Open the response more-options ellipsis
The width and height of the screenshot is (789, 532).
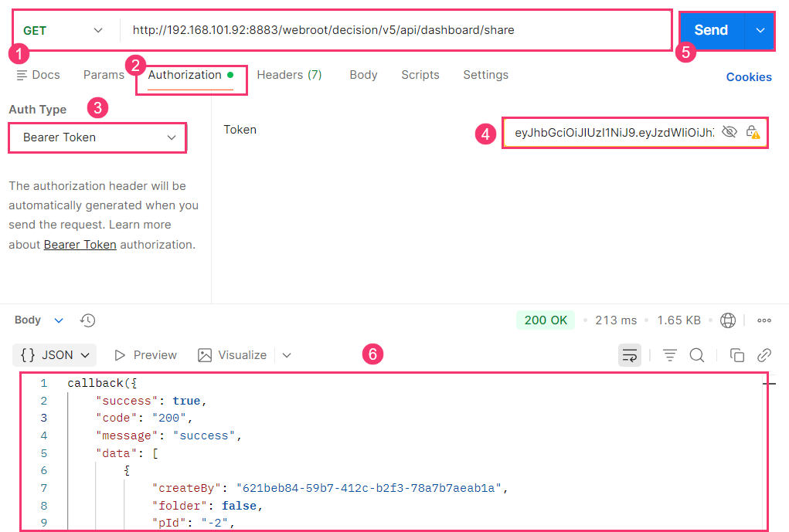(x=764, y=320)
